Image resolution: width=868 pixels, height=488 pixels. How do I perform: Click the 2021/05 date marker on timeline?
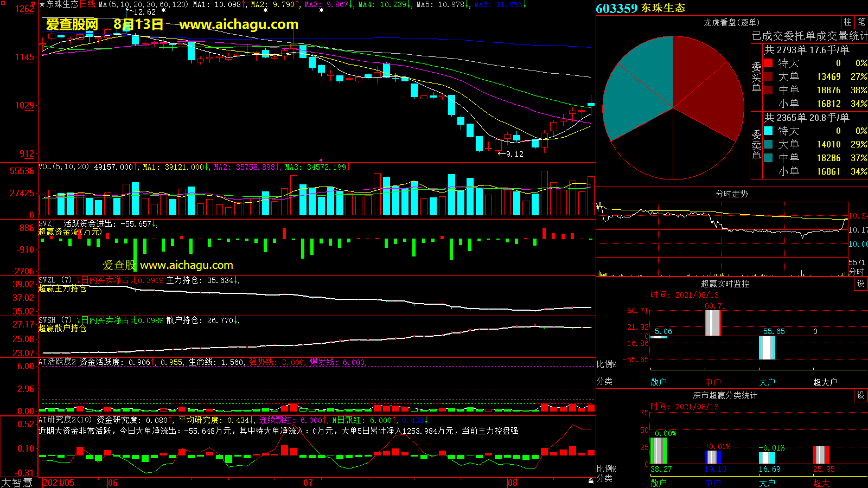[59, 483]
